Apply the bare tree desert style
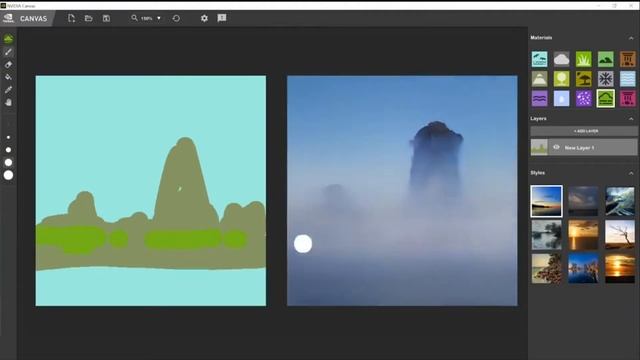This screenshot has height=360, width=640. coord(620,235)
